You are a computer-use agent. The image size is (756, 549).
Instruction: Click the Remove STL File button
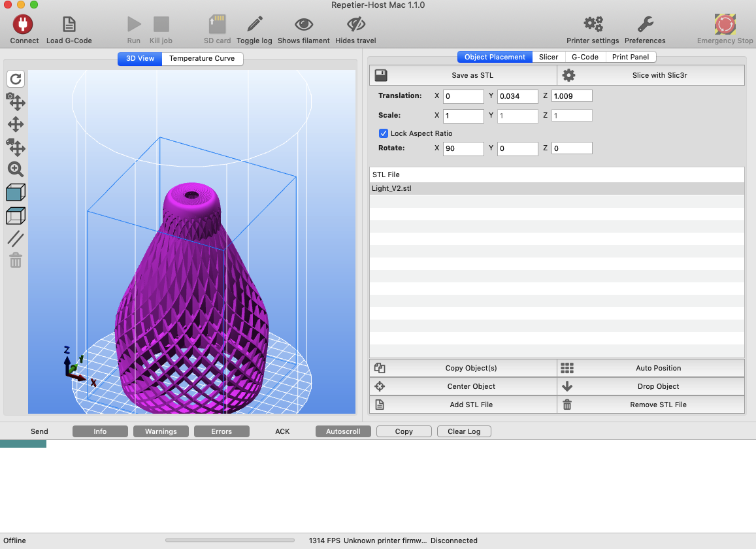click(651, 405)
